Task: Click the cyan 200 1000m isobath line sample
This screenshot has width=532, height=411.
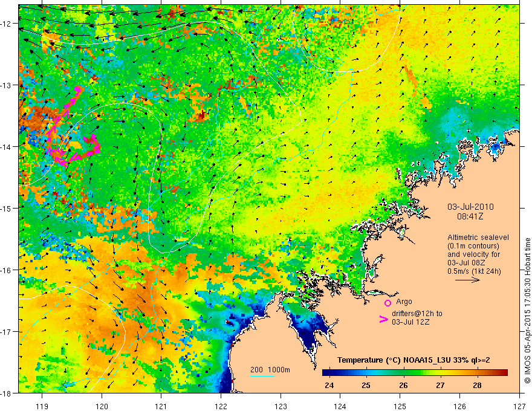Action: coord(262,376)
